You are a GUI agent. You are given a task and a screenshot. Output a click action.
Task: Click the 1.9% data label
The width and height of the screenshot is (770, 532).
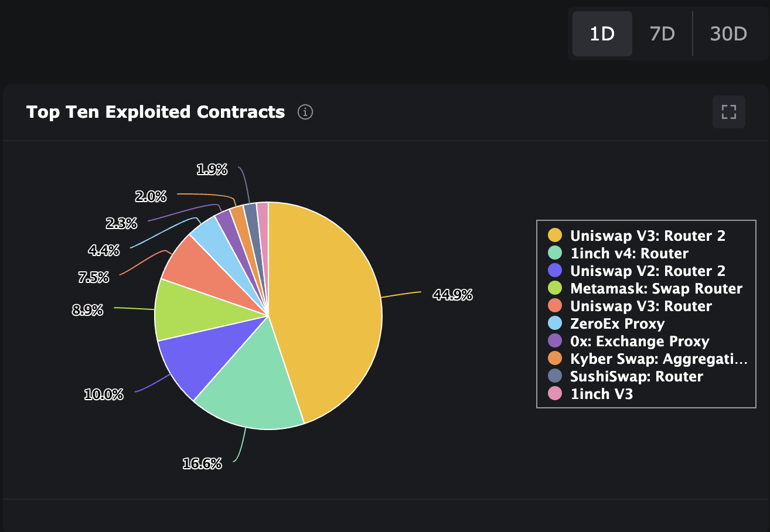pyautogui.click(x=212, y=170)
